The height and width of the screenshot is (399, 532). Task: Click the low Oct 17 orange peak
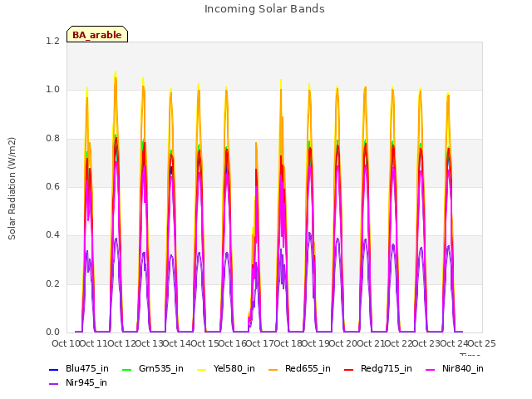256,143
